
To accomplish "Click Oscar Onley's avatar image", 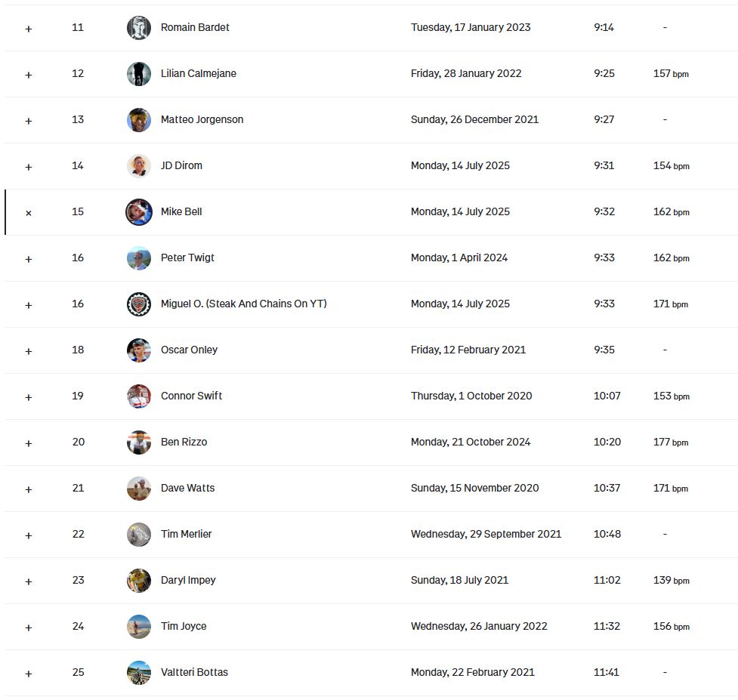I will click(139, 350).
